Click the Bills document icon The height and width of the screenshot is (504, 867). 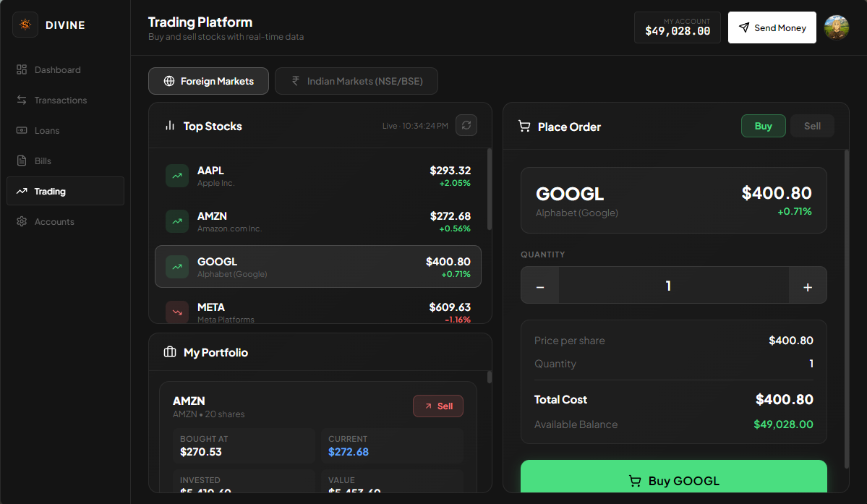click(22, 161)
